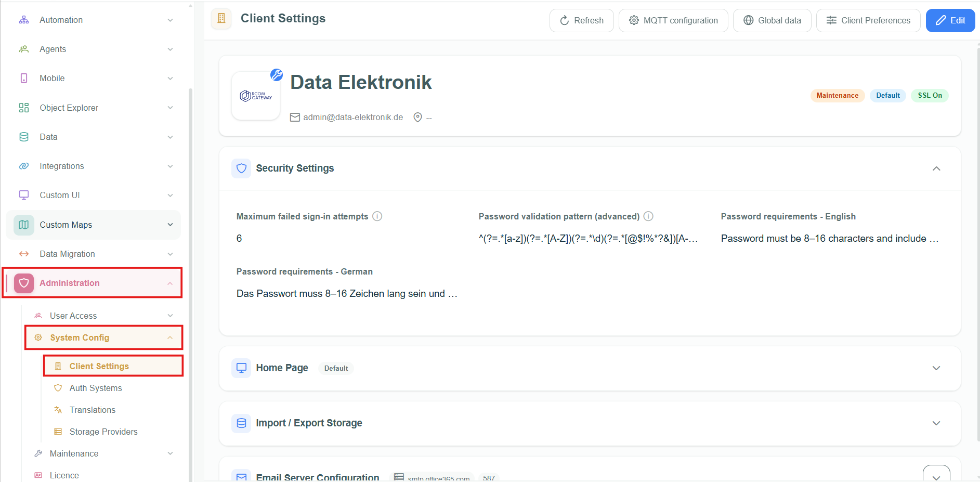Click the SSL On badge
Screen dimensions: 980x482
pos(930,96)
